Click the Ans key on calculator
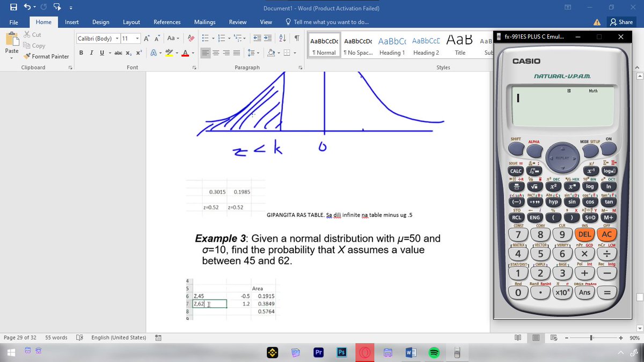This screenshot has width=644, height=362. pyautogui.click(x=584, y=294)
